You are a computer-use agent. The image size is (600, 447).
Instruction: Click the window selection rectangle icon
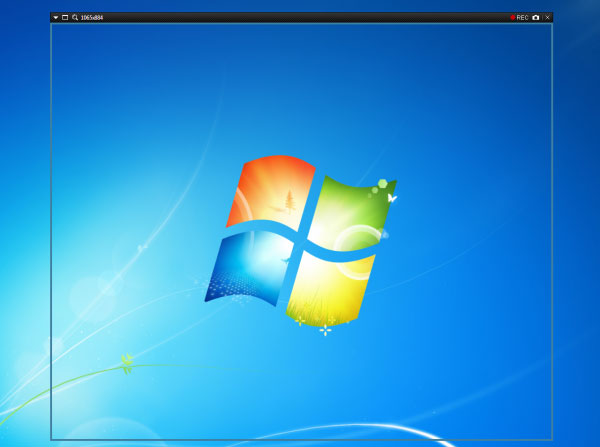coord(65,18)
